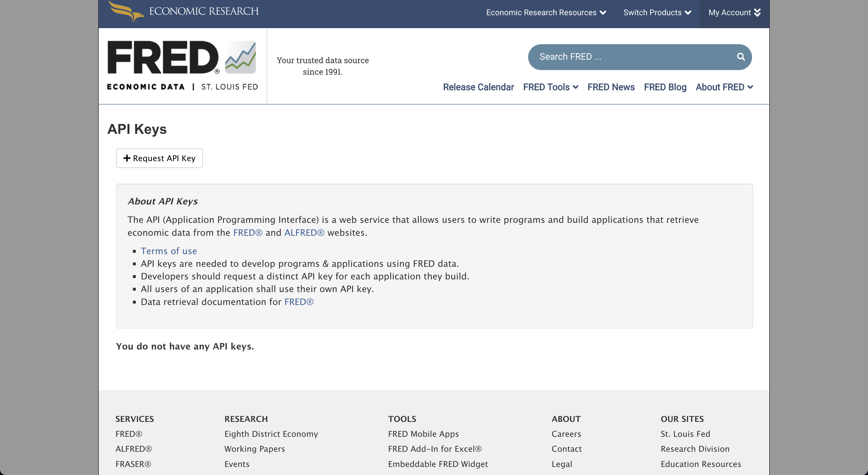
Task: Click the plus icon on Request API Key
Action: tap(127, 158)
